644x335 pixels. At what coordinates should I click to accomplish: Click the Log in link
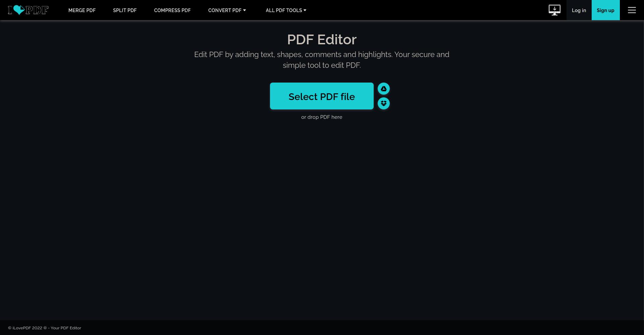[x=579, y=10]
